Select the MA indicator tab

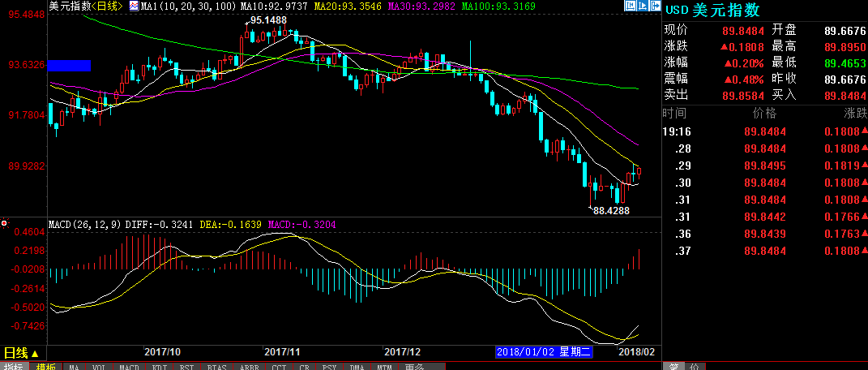point(75,367)
